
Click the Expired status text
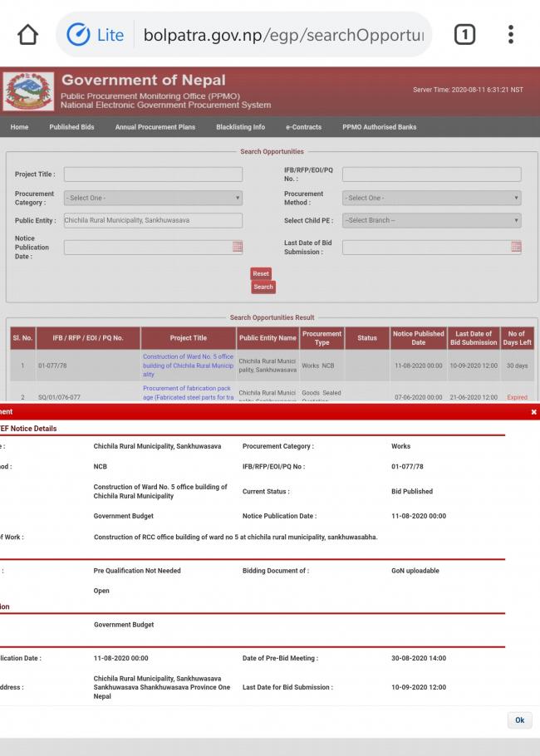(517, 397)
